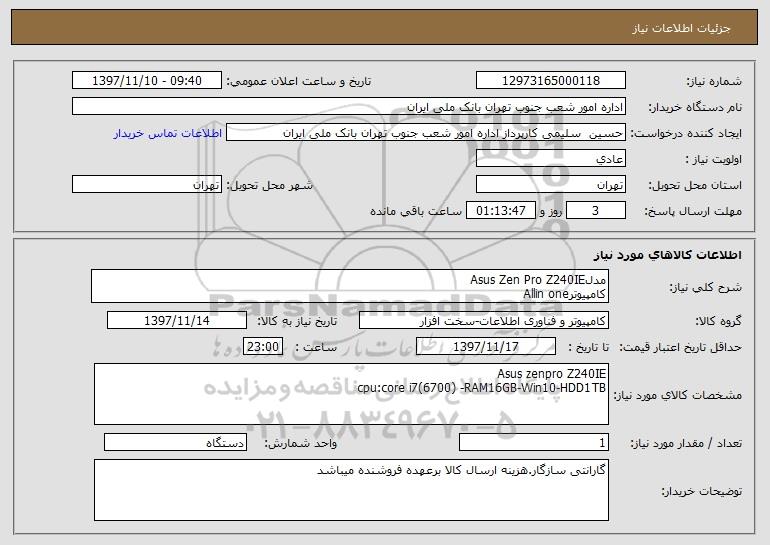Click the delivery city field تهران
The image size is (770, 545).
(147, 185)
